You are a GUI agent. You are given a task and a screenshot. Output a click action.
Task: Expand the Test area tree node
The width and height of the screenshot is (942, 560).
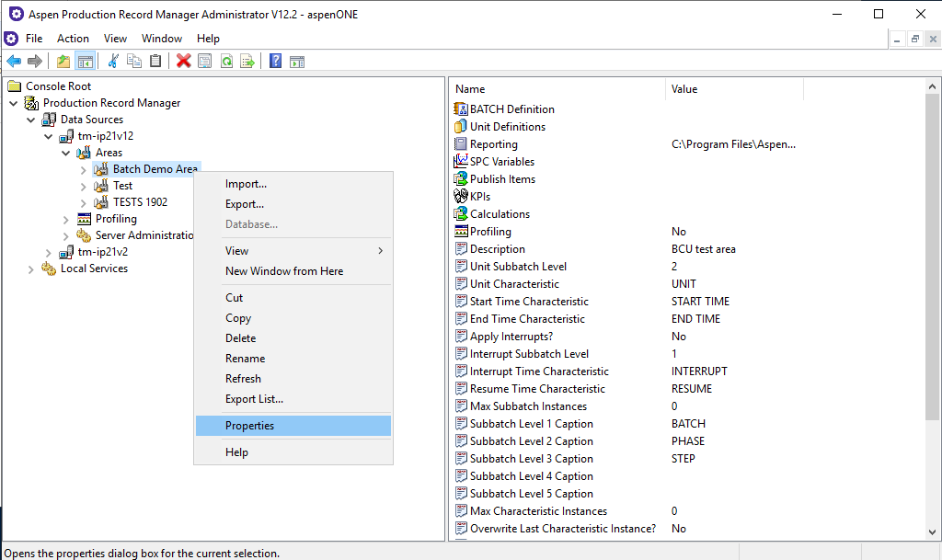point(84,186)
